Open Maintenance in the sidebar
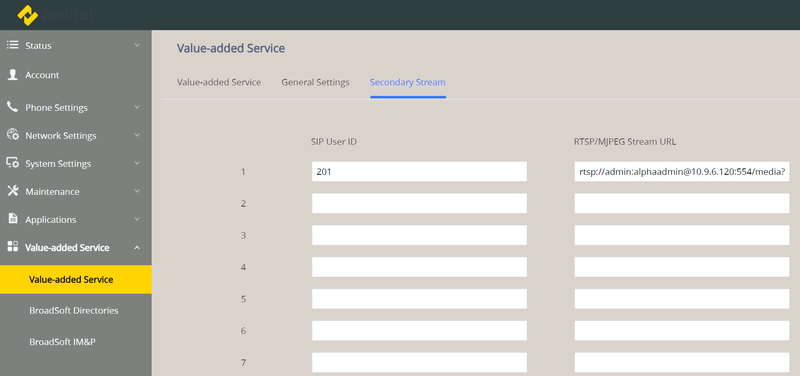800x376 pixels. 53,192
